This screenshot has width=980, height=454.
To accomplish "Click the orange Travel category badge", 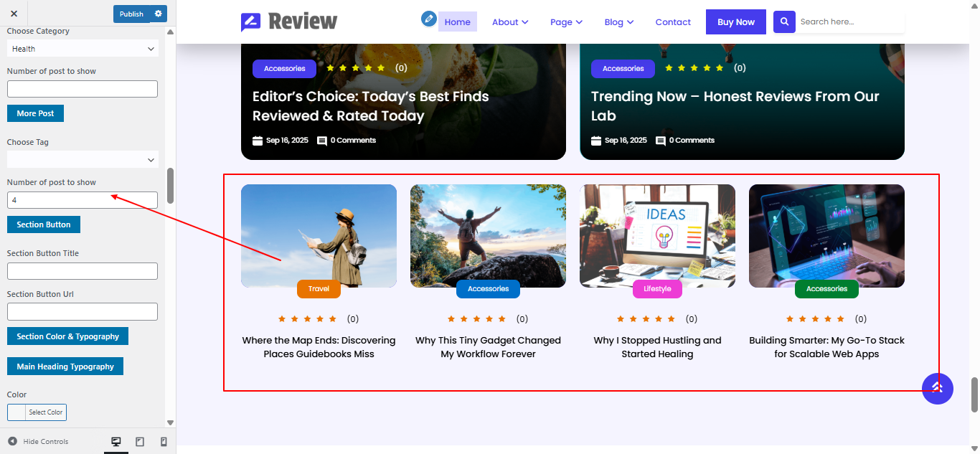I will [319, 289].
